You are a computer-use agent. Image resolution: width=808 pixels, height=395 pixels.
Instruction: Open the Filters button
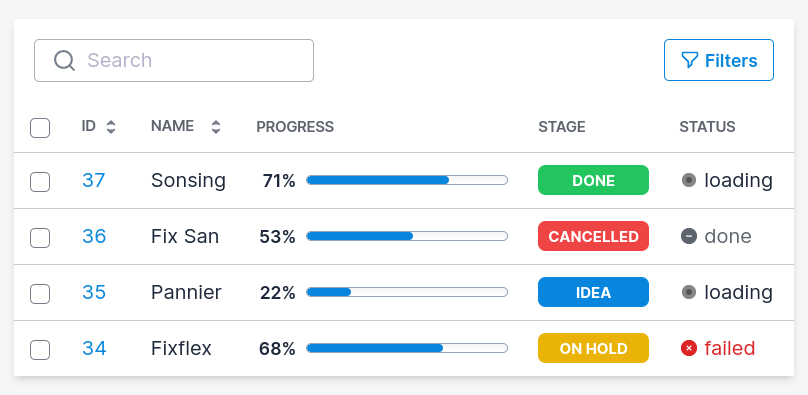point(719,60)
